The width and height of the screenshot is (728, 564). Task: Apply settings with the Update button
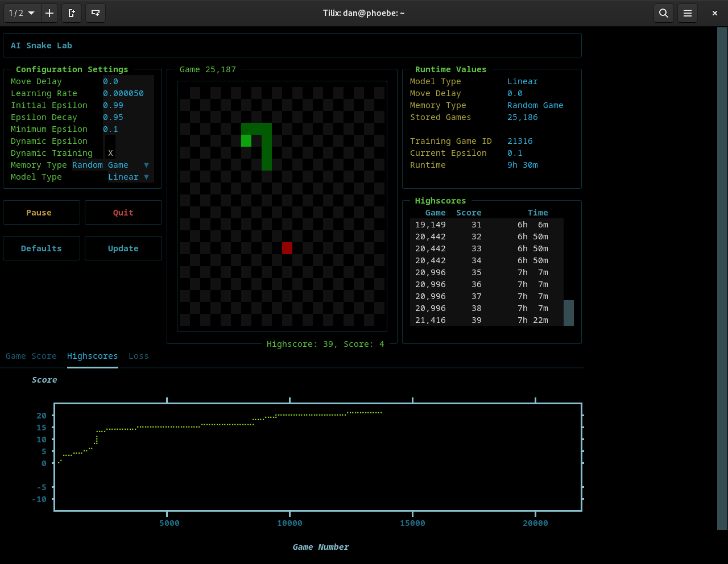pos(123,248)
